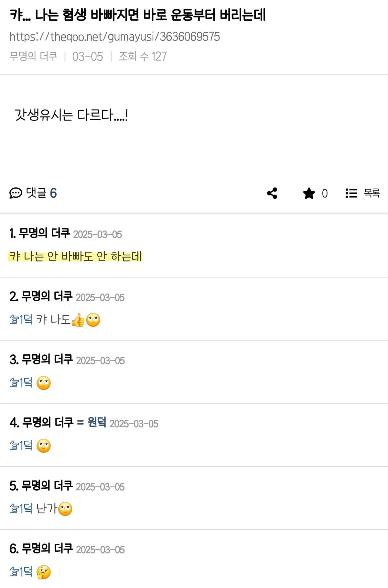Click the 1덬 reply reference in comment 6
The width and height of the screenshot is (388, 588).
tap(21, 571)
